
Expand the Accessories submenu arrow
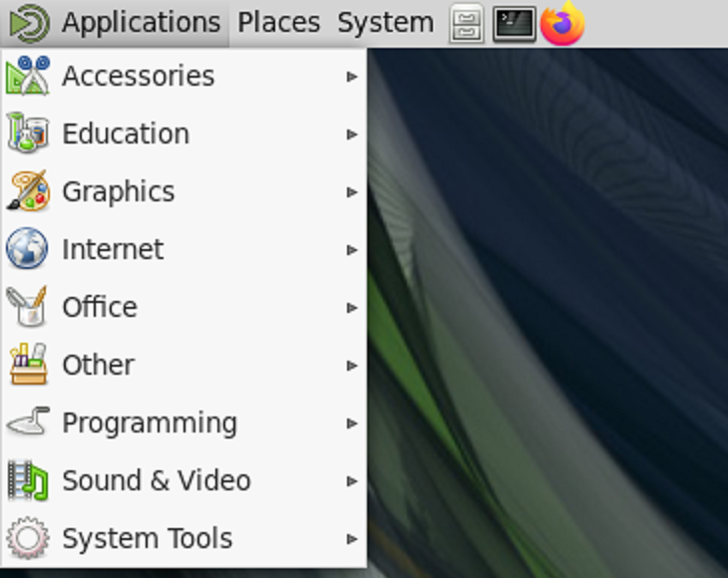[352, 77]
